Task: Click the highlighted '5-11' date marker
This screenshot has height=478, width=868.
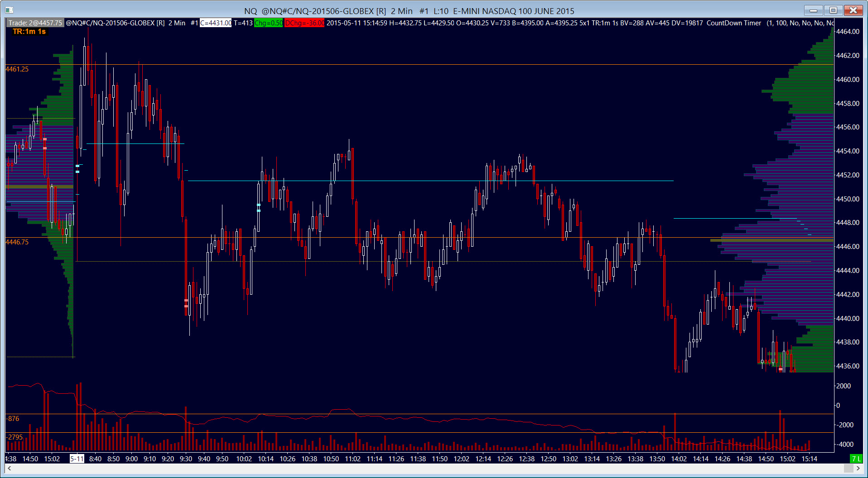Action: (x=77, y=459)
